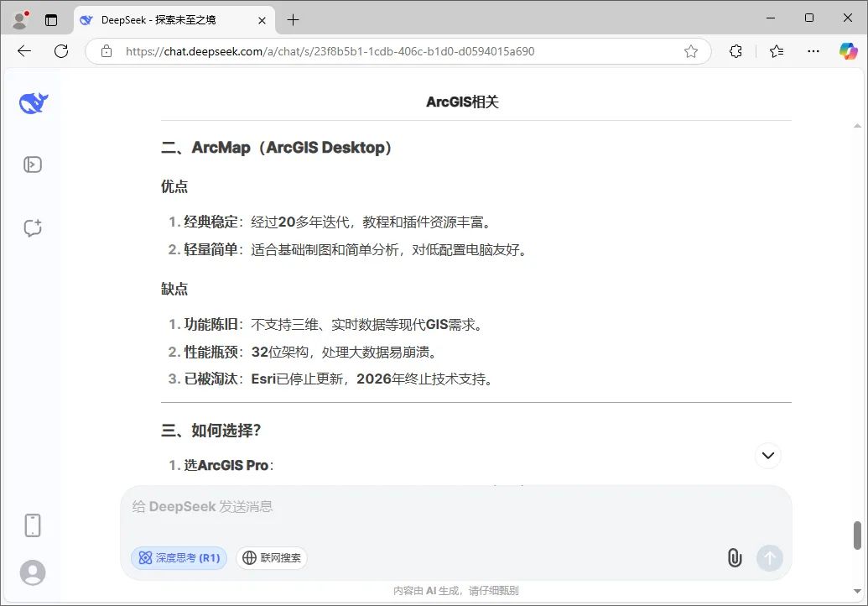Open a new tab with the plus button
Screen dimensions: 868x606
pyautogui.click(x=293, y=20)
